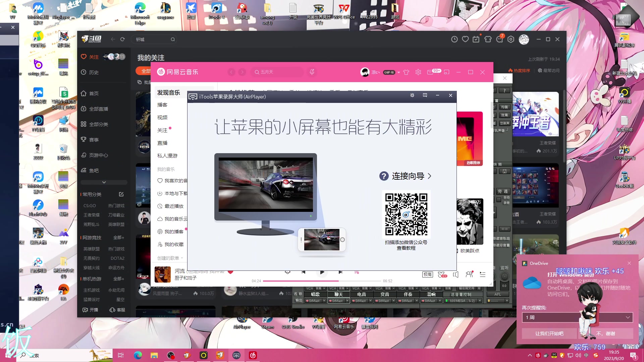Image resolution: width=644 pixels, height=362 pixels.
Task: Click the AirPlayer feedback message icon
Action: [425, 95]
